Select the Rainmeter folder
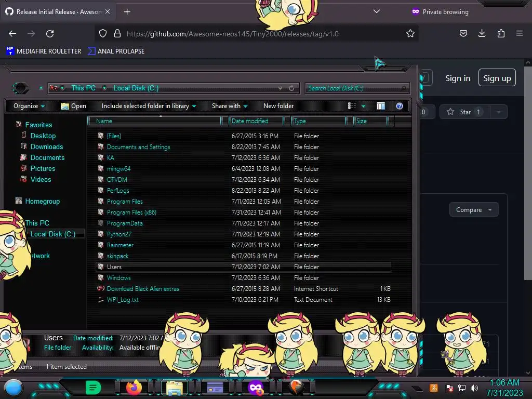 [120, 245]
